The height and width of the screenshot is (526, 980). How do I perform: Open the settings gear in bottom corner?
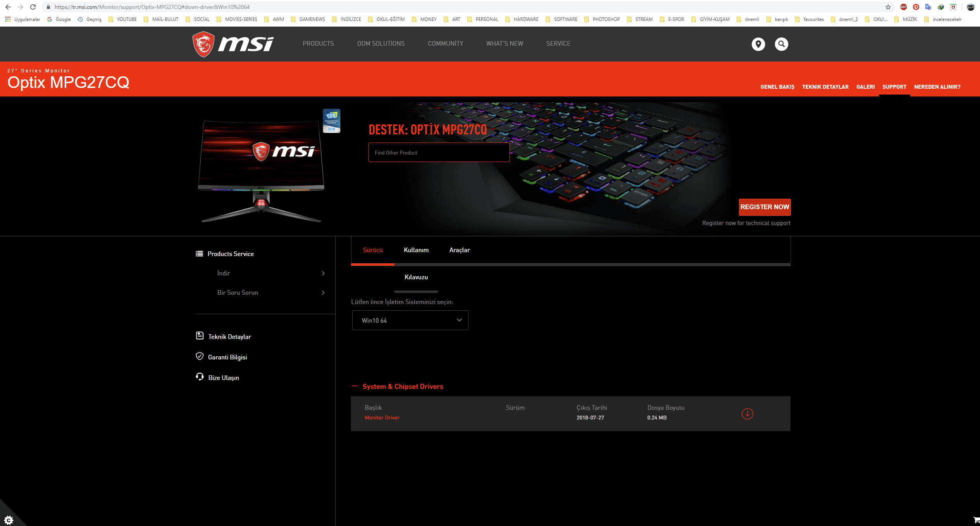click(x=9, y=519)
